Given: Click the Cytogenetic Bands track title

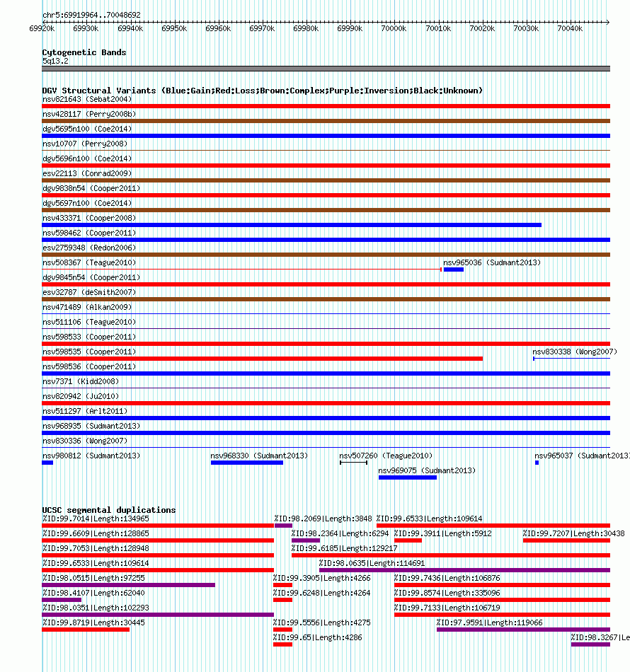Looking at the screenshot, I should pos(84,52).
